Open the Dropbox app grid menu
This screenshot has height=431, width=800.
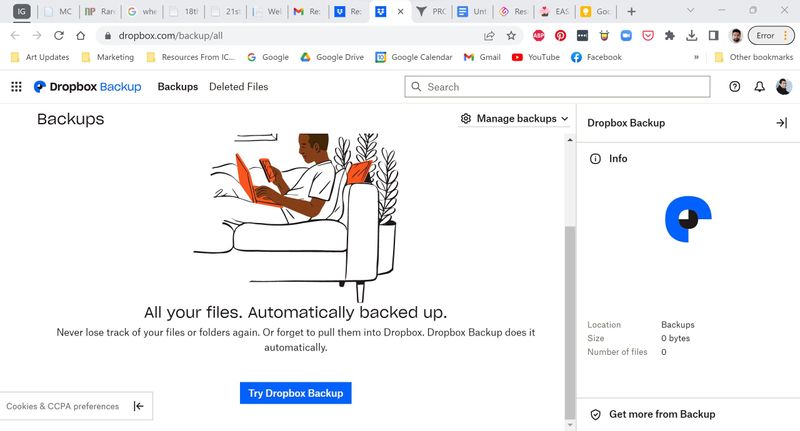tap(16, 87)
